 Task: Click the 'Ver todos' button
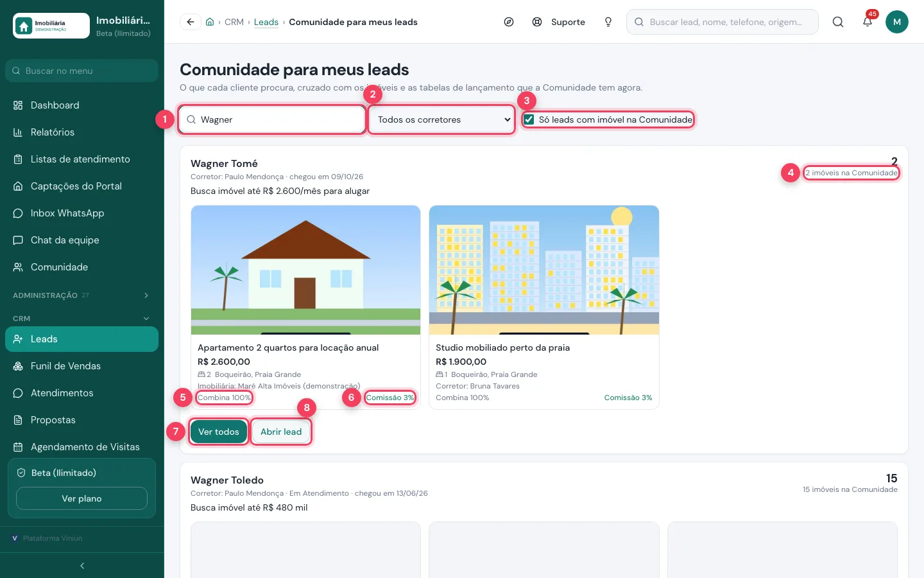(x=219, y=432)
